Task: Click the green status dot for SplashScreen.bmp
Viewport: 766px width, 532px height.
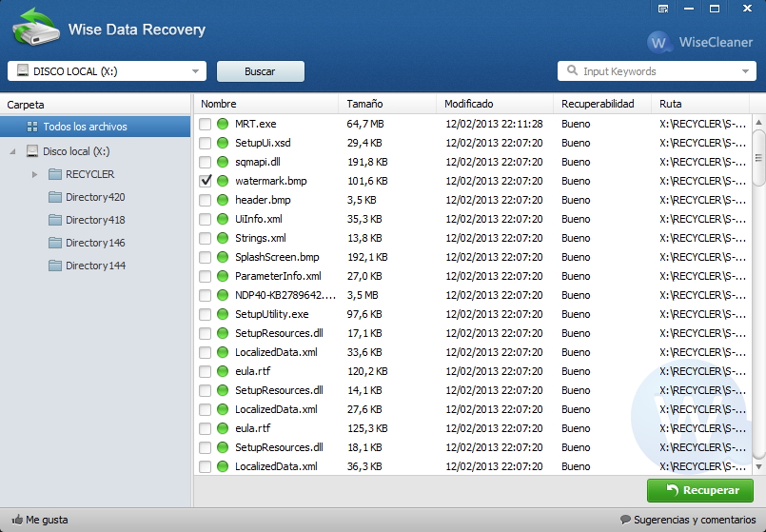Action: coord(223,257)
